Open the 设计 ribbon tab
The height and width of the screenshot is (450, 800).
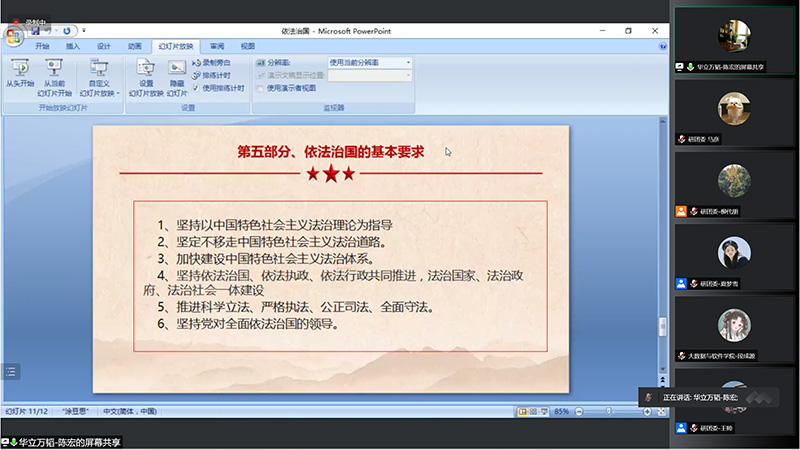[104, 46]
